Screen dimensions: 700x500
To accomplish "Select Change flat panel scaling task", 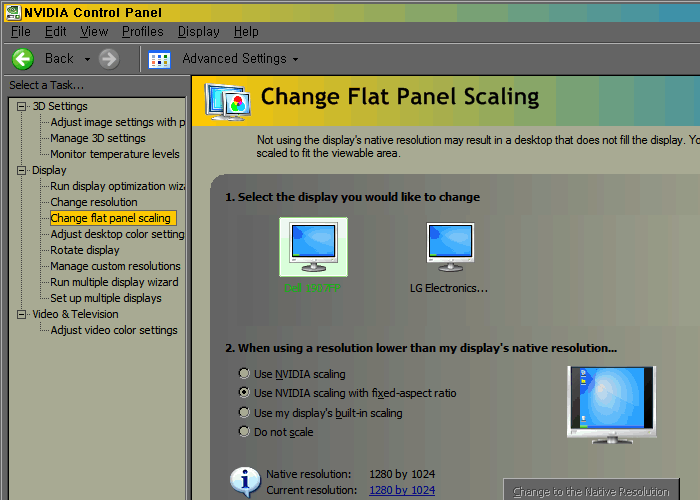I will 113,218.
